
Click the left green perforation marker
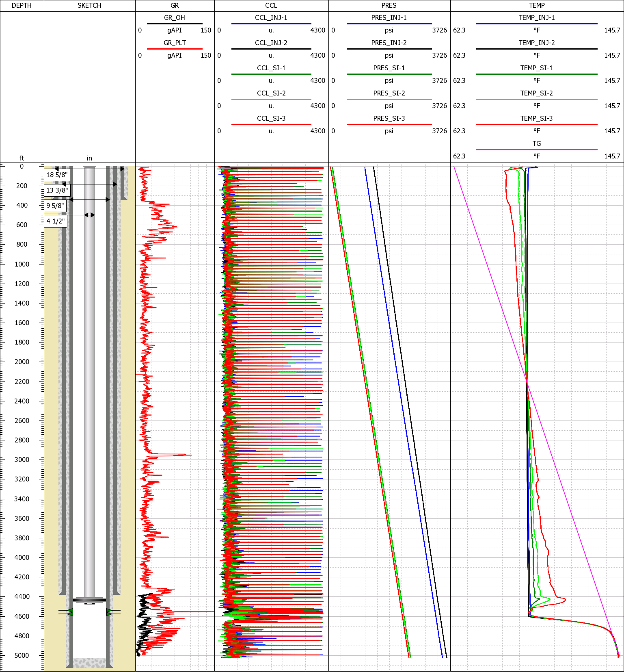pos(70,612)
